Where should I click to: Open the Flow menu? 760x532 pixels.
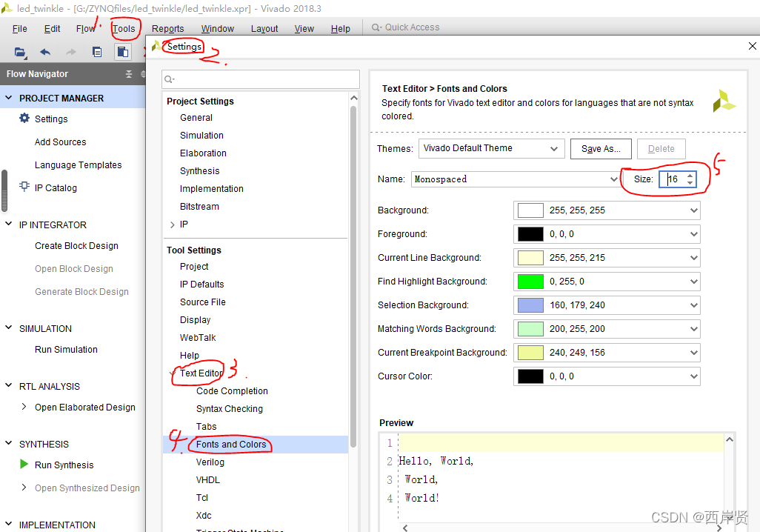85,29
